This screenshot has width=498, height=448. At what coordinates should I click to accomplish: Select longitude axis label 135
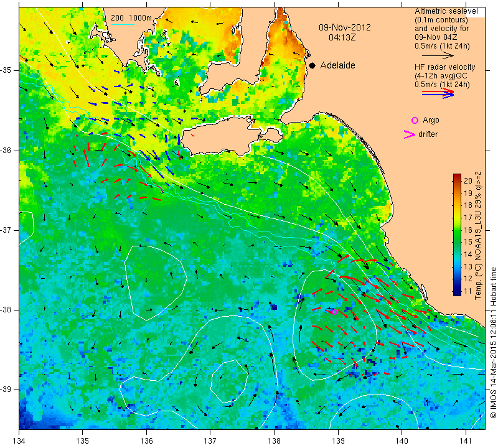pyautogui.click(x=83, y=441)
